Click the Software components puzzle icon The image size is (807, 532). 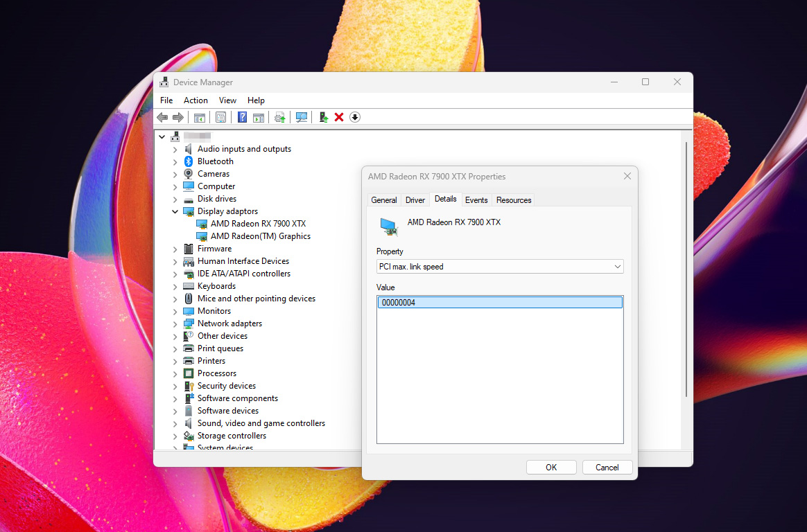[189, 398]
